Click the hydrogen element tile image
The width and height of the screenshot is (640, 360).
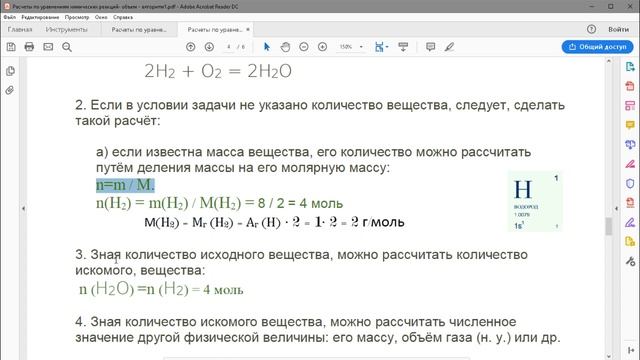point(535,201)
